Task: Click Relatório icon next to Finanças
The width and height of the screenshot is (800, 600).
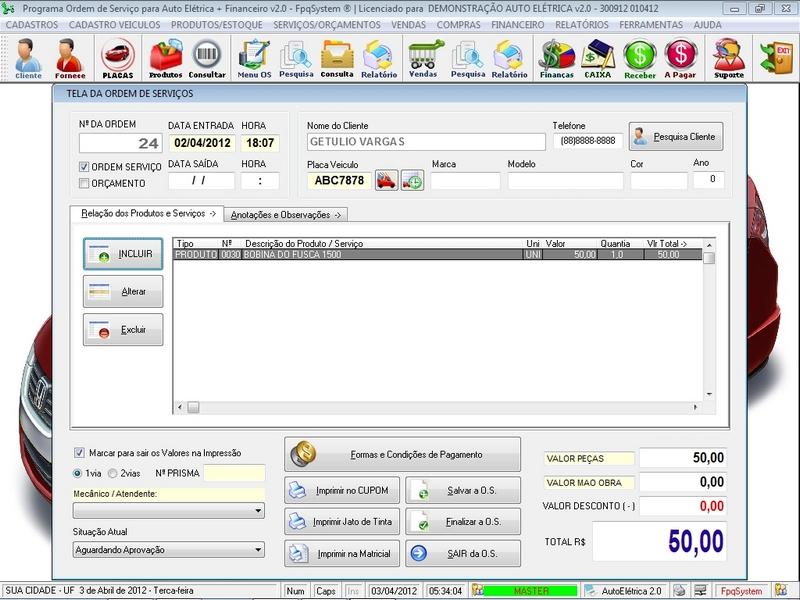Action: click(x=509, y=58)
